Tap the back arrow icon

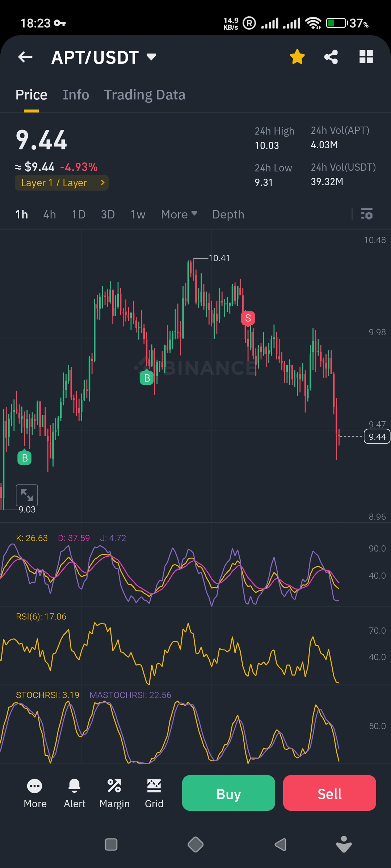(x=25, y=57)
